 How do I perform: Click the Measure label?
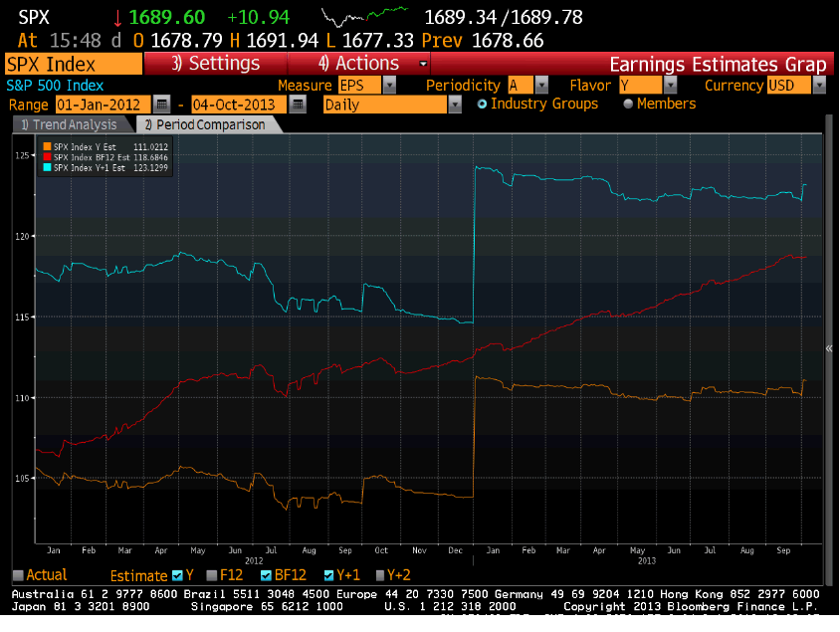(305, 86)
